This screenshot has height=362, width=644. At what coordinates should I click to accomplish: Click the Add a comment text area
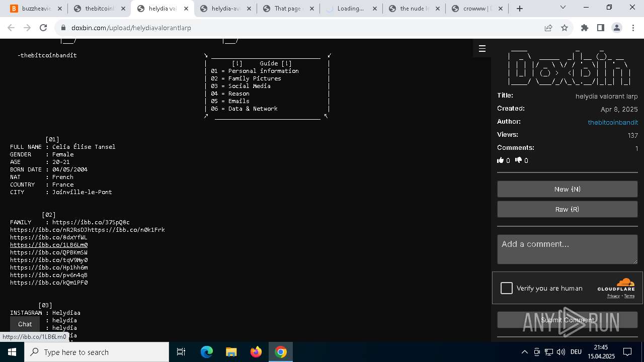click(x=568, y=249)
